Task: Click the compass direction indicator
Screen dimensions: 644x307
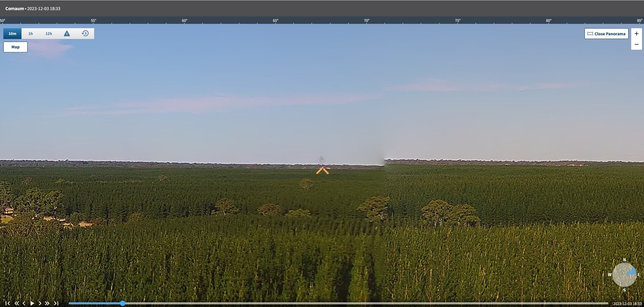Action: (x=624, y=275)
